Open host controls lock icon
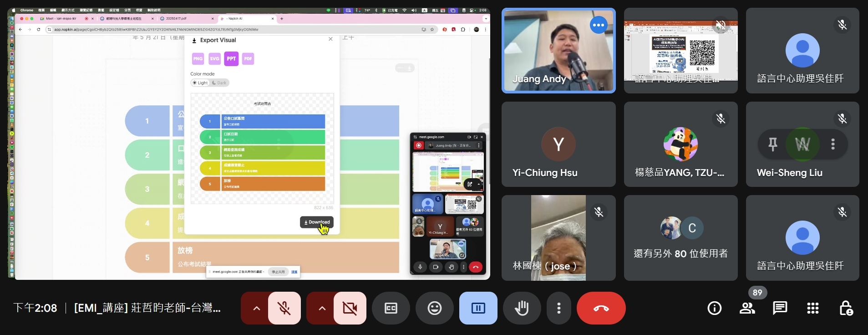The height and width of the screenshot is (335, 868). point(846,309)
